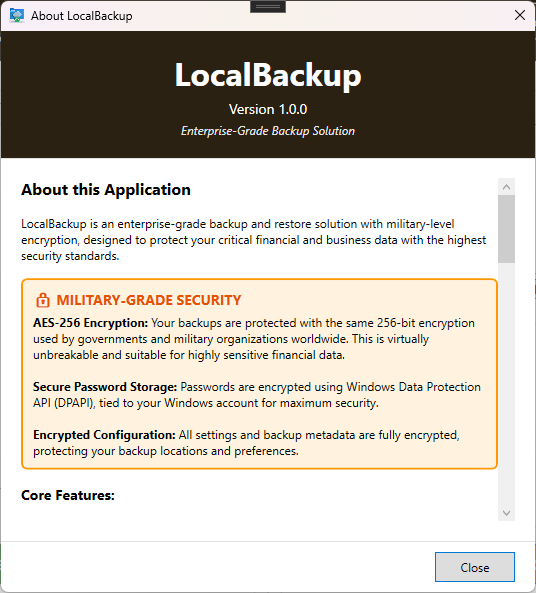This screenshot has height=593, width=536.
Task: Click the 'Encrypted Configuration:' label
Action: (x=104, y=435)
